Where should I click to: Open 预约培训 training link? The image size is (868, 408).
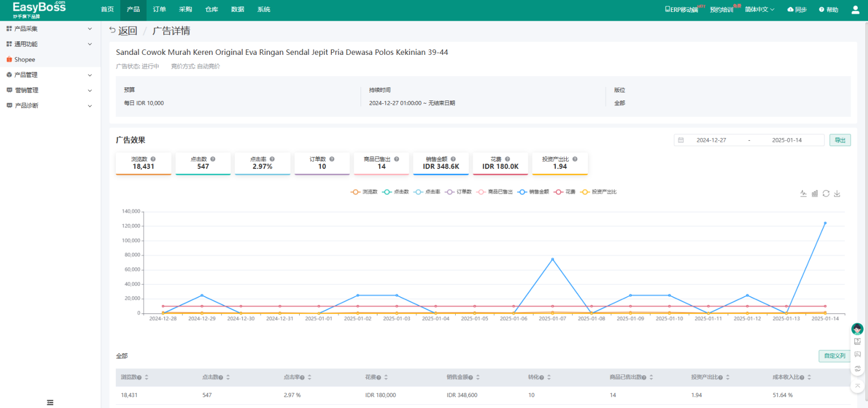click(x=721, y=10)
